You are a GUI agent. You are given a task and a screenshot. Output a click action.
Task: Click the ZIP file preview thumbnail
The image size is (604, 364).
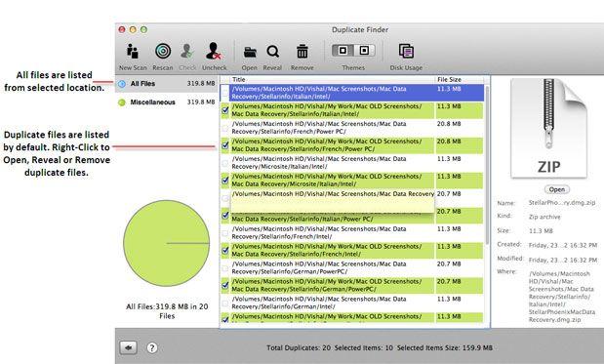tap(548, 128)
